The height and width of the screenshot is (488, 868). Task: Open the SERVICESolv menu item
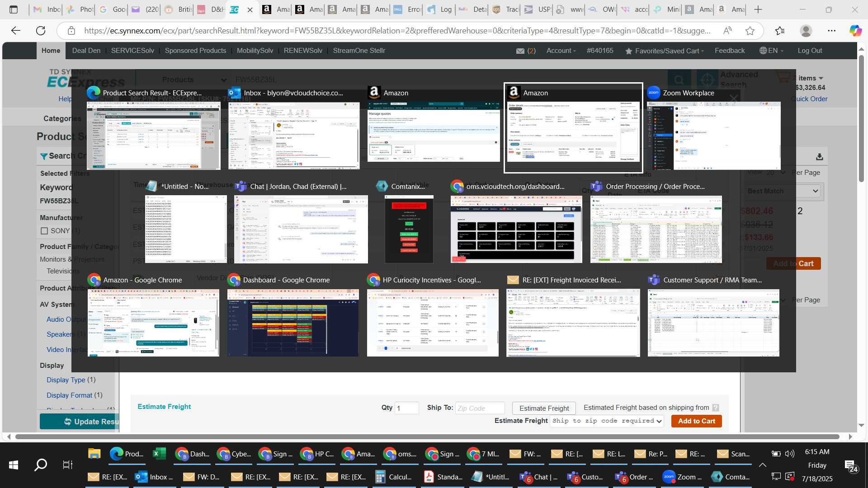tap(132, 51)
